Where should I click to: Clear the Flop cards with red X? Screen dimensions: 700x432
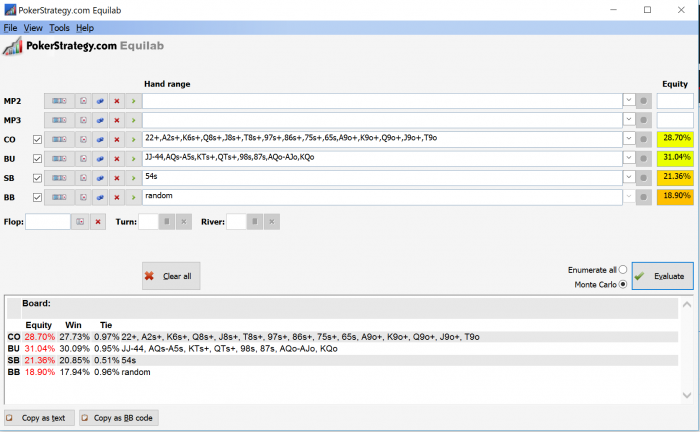(98, 222)
